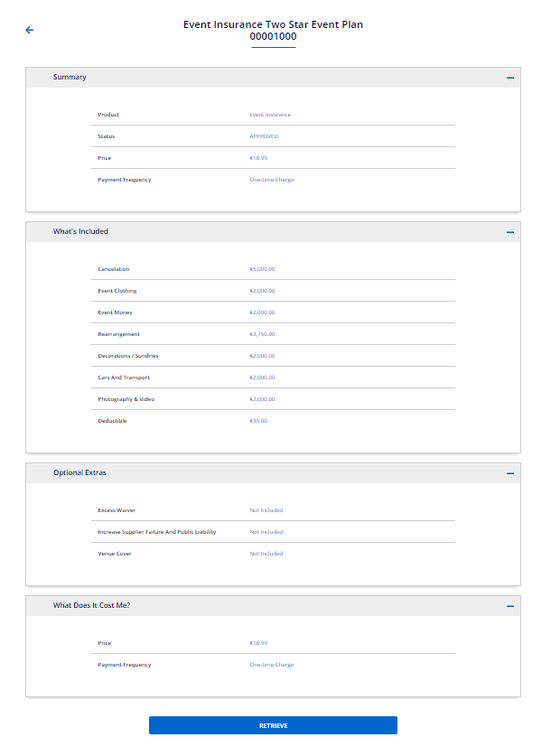Click the What Does It Cost Me? title

click(91, 605)
